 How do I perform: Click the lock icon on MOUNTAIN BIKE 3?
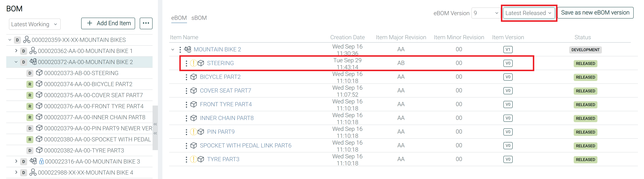tap(42, 162)
